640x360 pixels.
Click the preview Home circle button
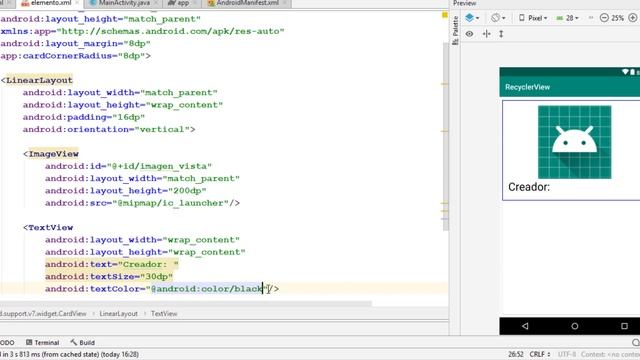[x=575, y=326]
